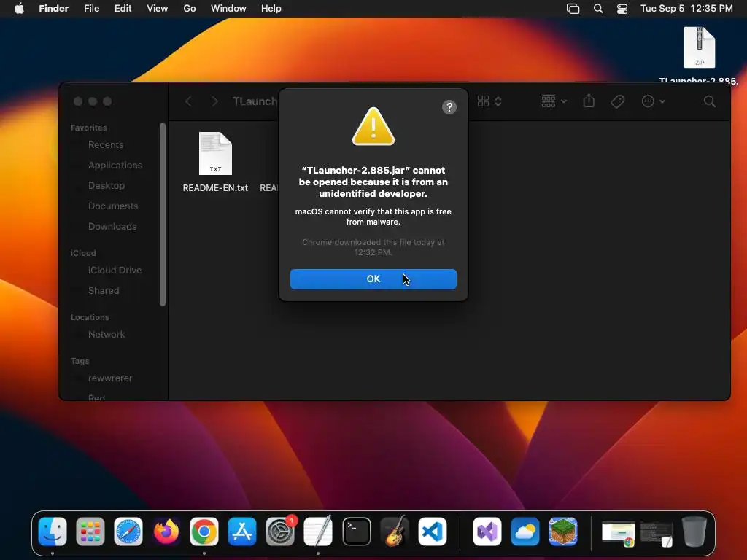Open Applications in Finder sidebar
Image resolution: width=747 pixels, height=560 pixels.
(x=115, y=166)
